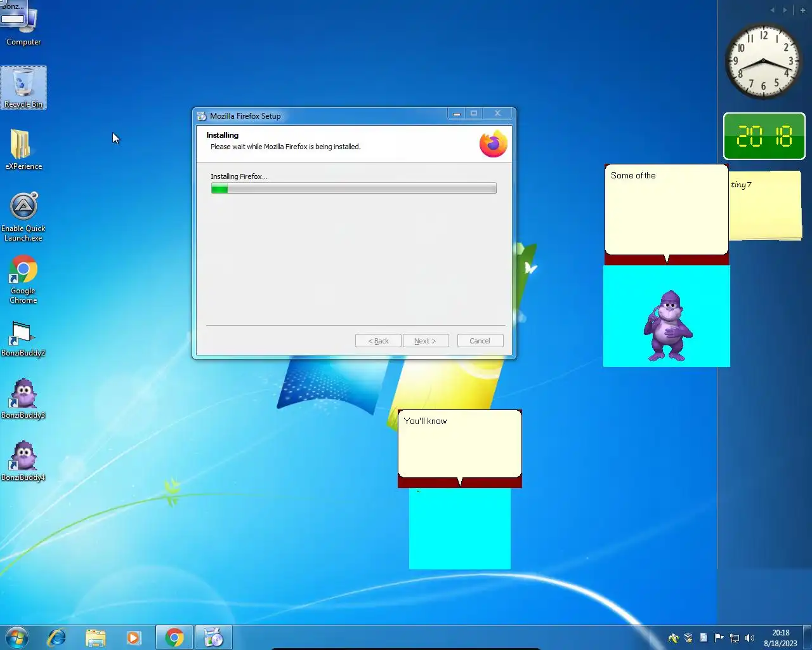Click the sidebar next-page arrow
The image size is (812, 650).
(785, 10)
